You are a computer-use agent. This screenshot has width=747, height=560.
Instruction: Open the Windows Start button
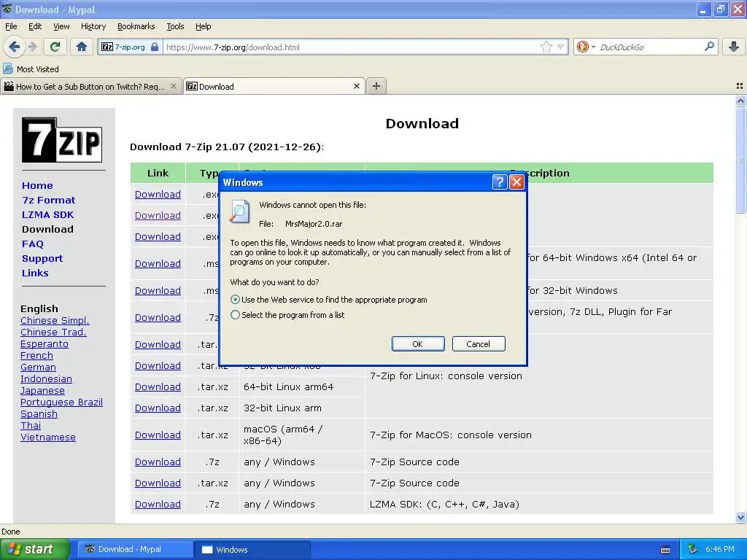[34, 549]
